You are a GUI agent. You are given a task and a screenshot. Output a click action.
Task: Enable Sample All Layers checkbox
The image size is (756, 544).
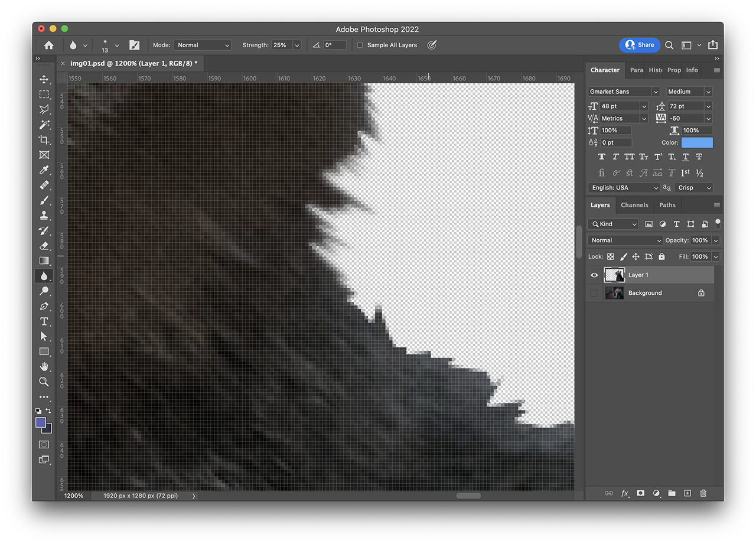click(360, 45)
